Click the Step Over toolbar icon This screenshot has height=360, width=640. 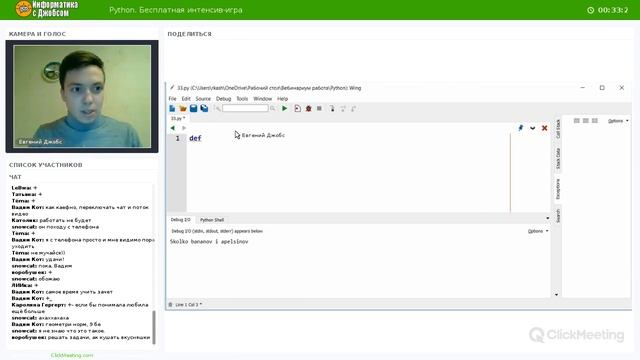pos(343,108)
